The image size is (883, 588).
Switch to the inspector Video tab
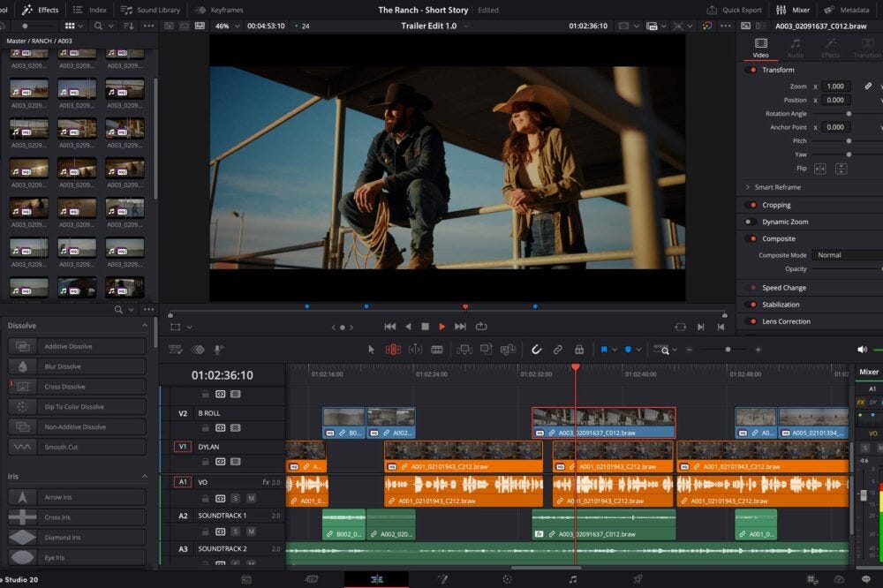[x=761, y=48]
